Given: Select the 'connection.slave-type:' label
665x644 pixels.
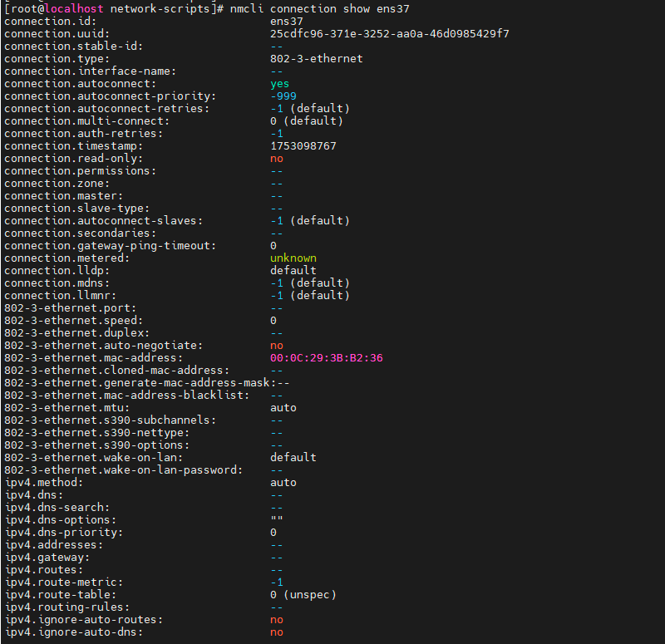Looking at the screenshot, I should 77,209.
